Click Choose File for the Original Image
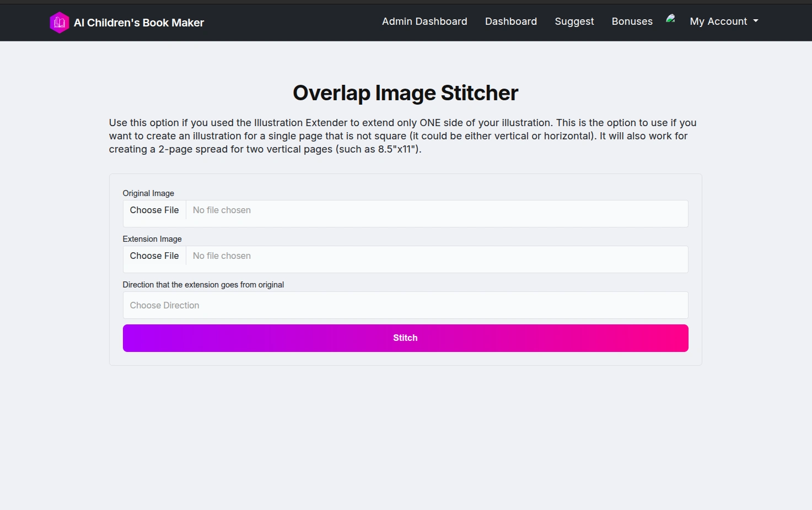This screenshot has width=812, height=510. [x=154, y=210]
